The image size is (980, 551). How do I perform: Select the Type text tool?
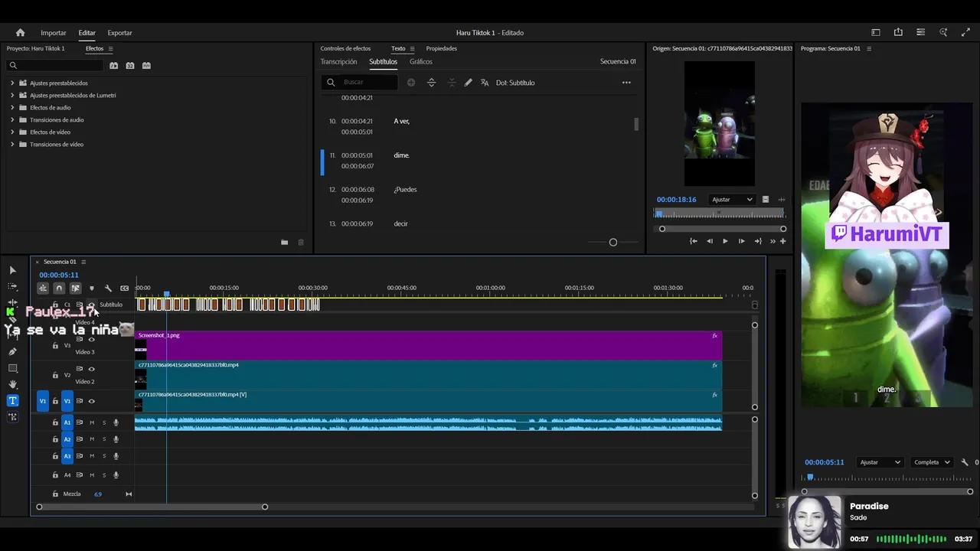click(x=12, y=400)
